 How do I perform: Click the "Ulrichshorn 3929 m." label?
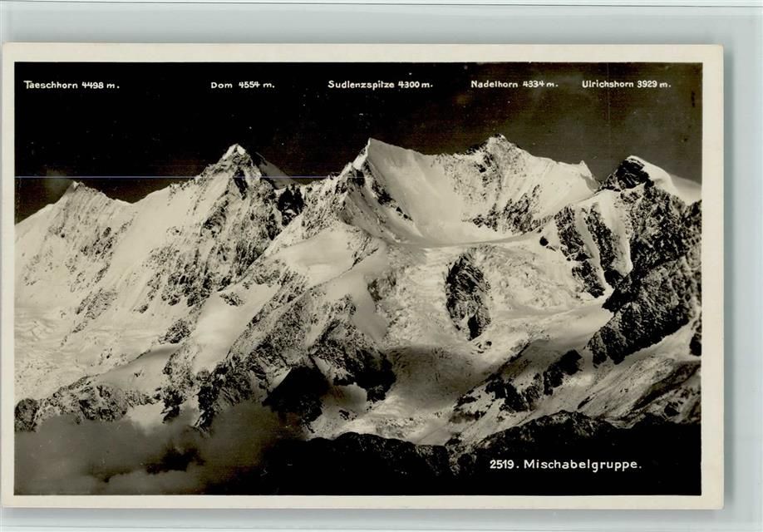click(626, 84)
